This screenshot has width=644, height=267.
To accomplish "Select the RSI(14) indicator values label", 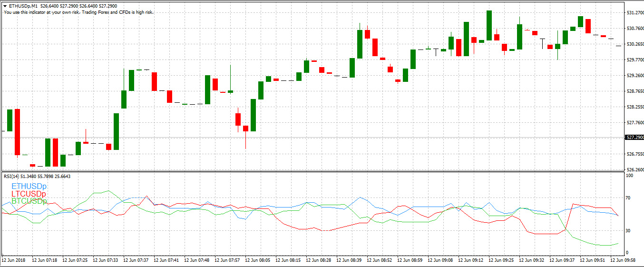I will click(37, 177).
